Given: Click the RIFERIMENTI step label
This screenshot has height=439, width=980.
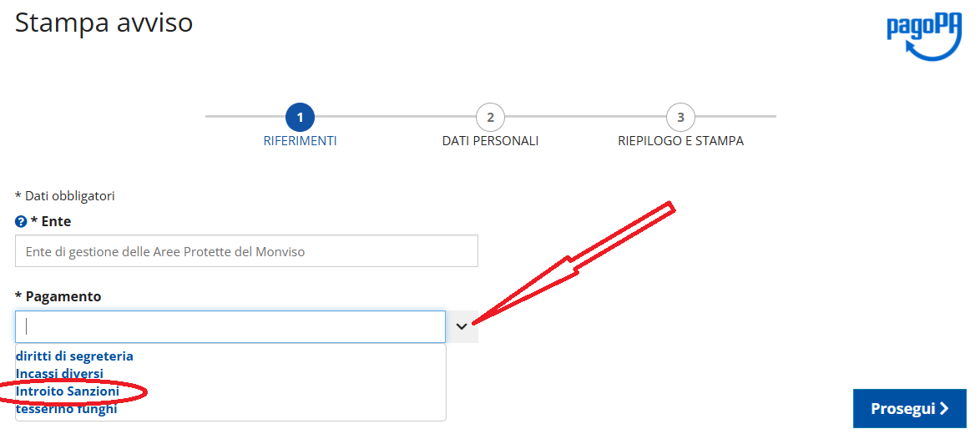Looking at the screenshot, I should (x=300, y=141).
